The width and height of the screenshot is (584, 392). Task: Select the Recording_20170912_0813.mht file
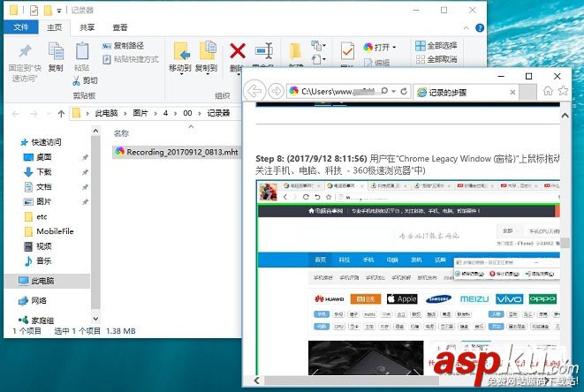point(177,152)
